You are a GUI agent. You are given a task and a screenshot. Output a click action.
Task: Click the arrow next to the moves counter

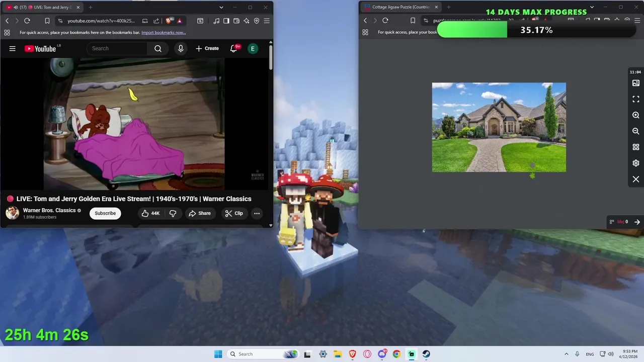click(x=637, y=222)
